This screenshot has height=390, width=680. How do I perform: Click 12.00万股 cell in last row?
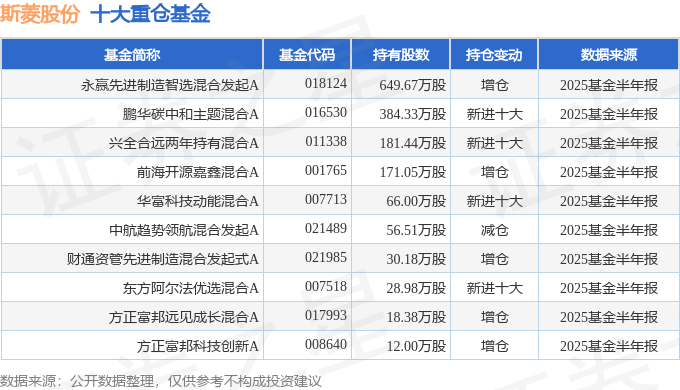(416, 346)
